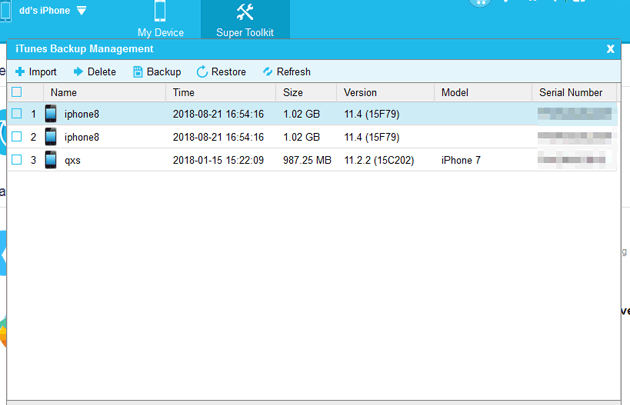Click the phone icon for qxs backup
Screen dimensions: 630x405
point(51,160)
